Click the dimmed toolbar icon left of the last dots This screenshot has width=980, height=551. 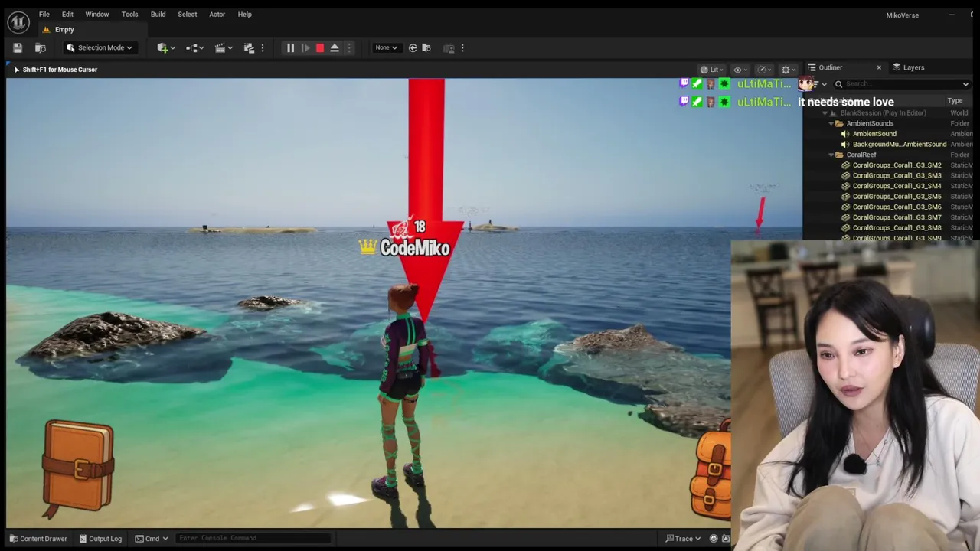point(449,48)
